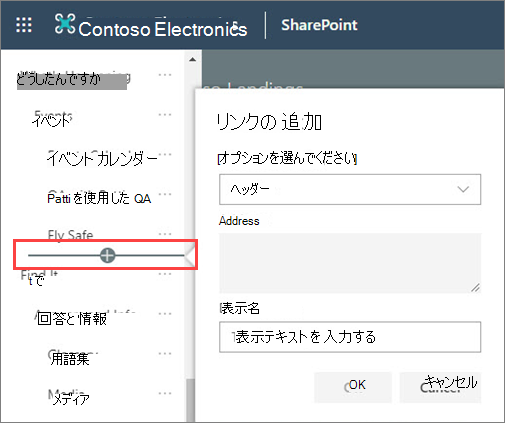Open ellipsis menu beside イベントカレンダー

pyautogui.click(x=165, y=154)
